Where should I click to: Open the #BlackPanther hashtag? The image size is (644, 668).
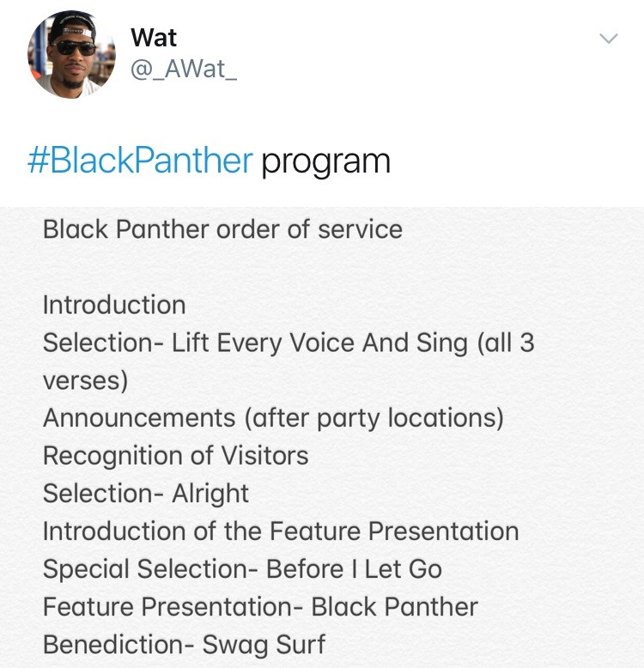point(140,161)
